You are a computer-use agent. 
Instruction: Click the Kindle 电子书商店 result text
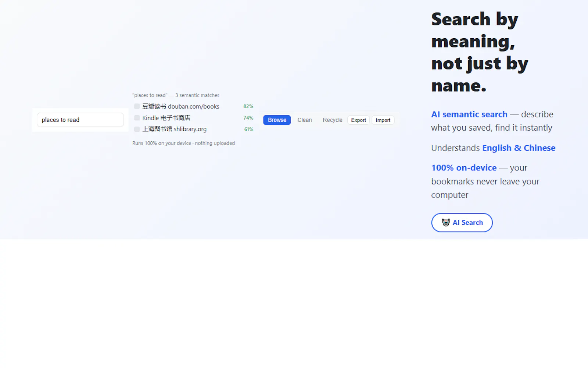click(166, 118)
